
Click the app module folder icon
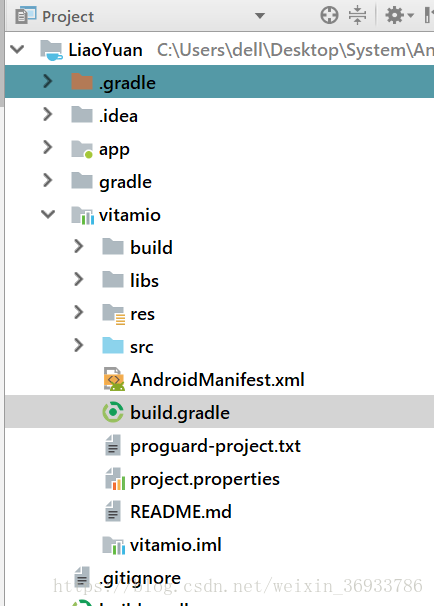pos(82,149)
